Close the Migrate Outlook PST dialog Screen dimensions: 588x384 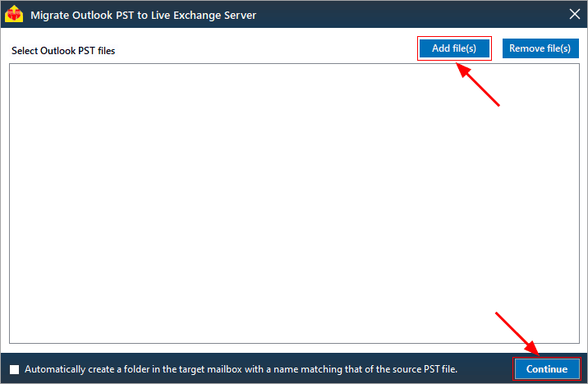(574, 14)
